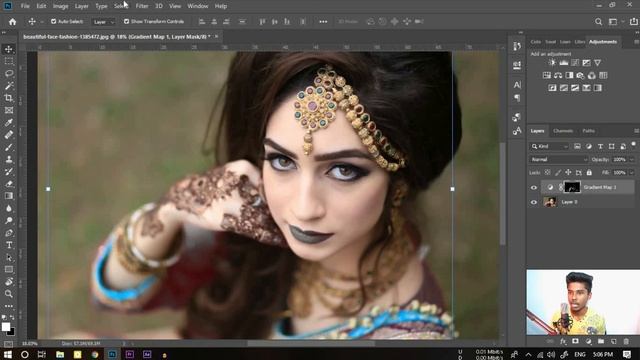
Task: Open the layer Kind filter dropdown
Action: (x=550, y=146)
